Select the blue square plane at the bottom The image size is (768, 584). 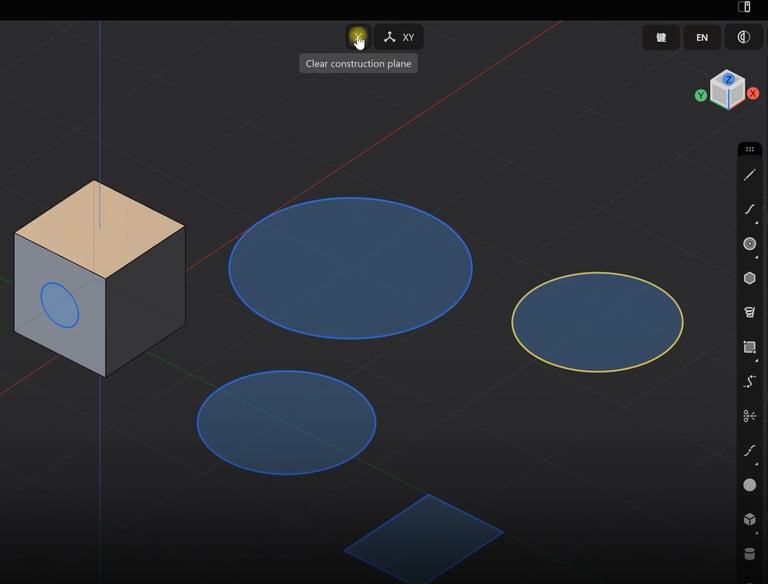[424, 539]
